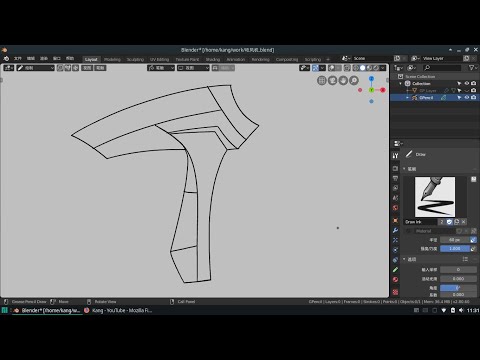Click the Scene name field
480x360 pixels.
[370, 58]
